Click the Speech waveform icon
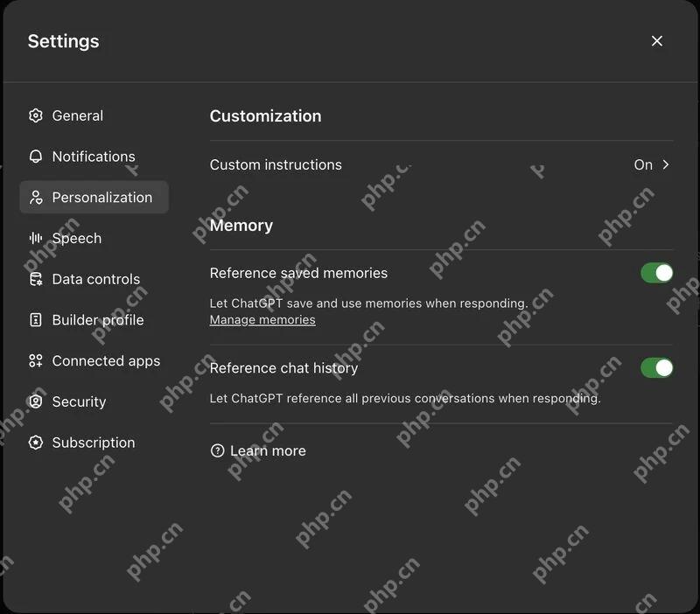 (36, 238)
